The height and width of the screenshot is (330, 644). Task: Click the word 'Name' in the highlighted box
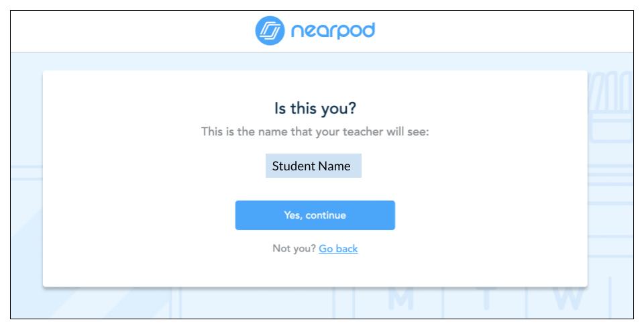(335, 166)
